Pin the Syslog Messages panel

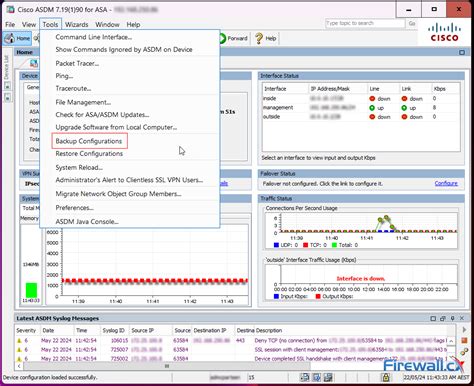(453, 318)
